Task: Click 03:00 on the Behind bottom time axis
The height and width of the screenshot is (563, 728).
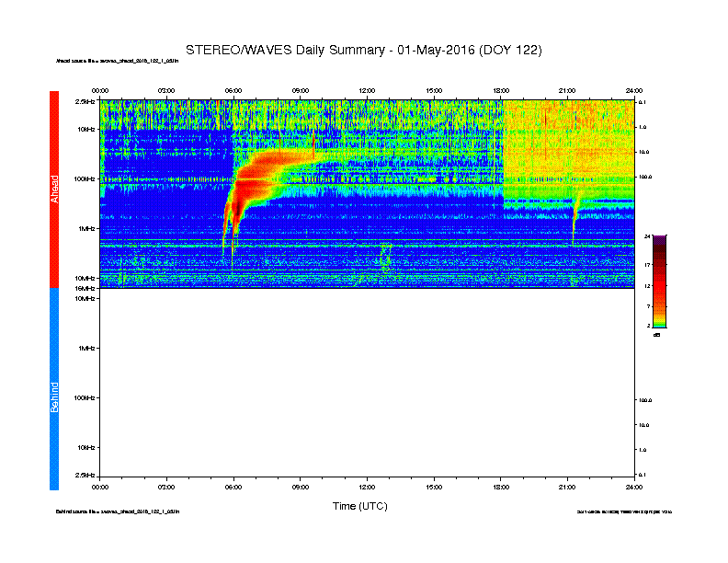Action: coord(166,488)
